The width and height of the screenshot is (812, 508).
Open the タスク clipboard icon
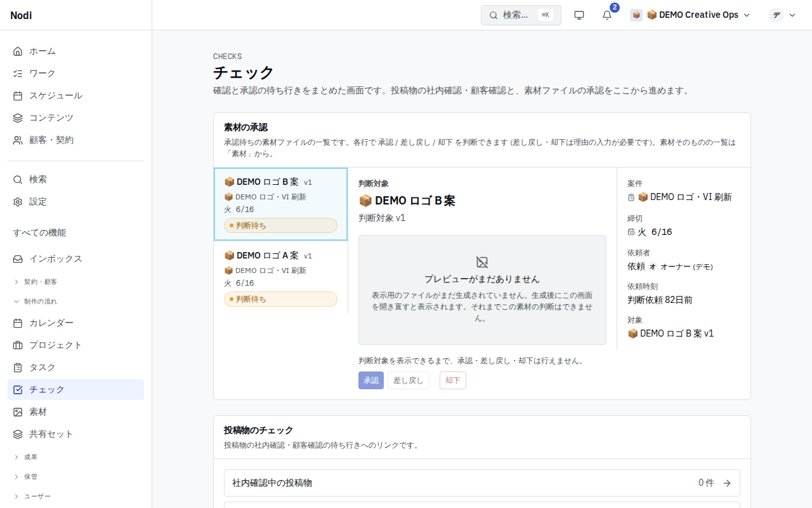[18, 367]
